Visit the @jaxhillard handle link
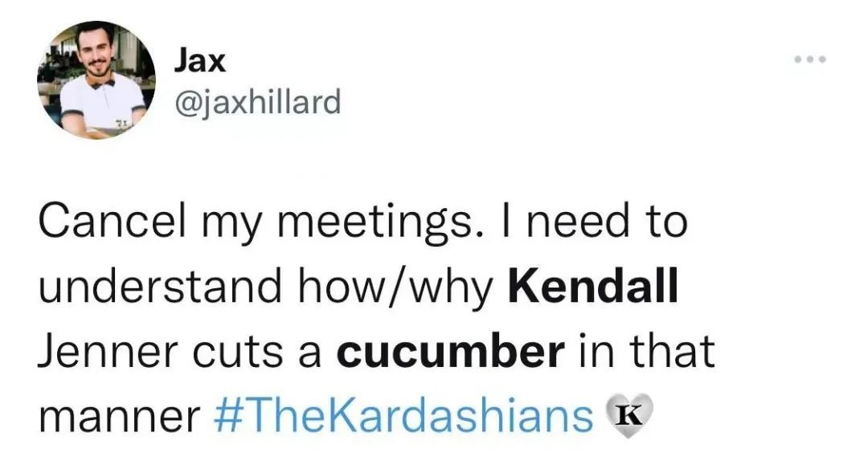868x461 pixels. tap(257, 102)
